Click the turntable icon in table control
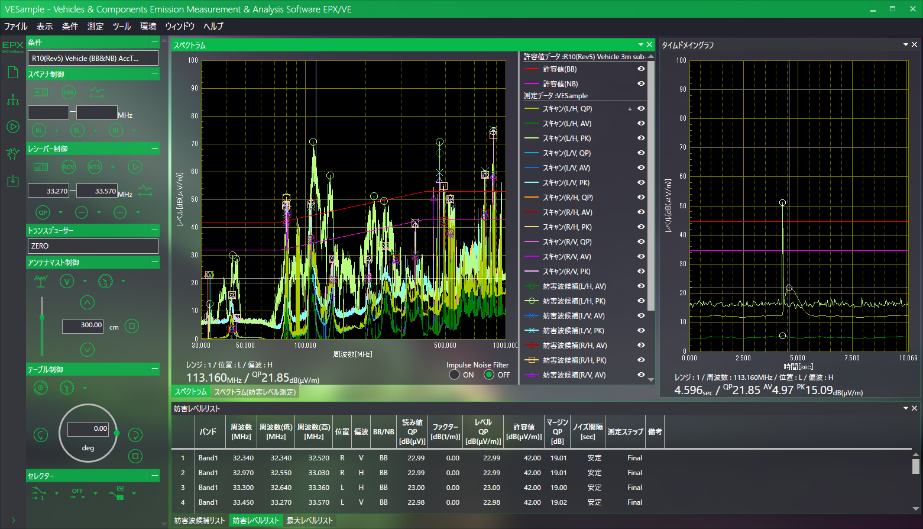Viewport: 923px width, 529px height. click(x=41, y=388)
